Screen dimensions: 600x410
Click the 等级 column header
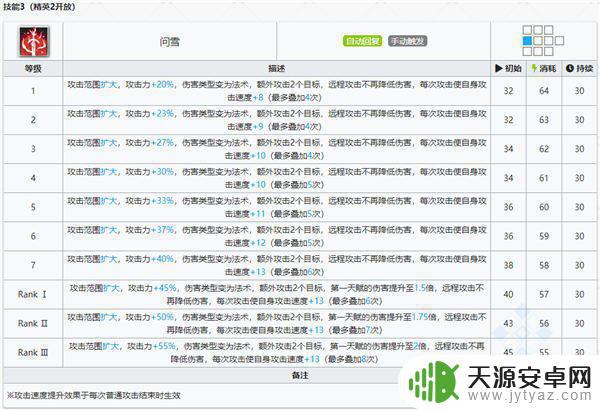(x=33, y=69)
